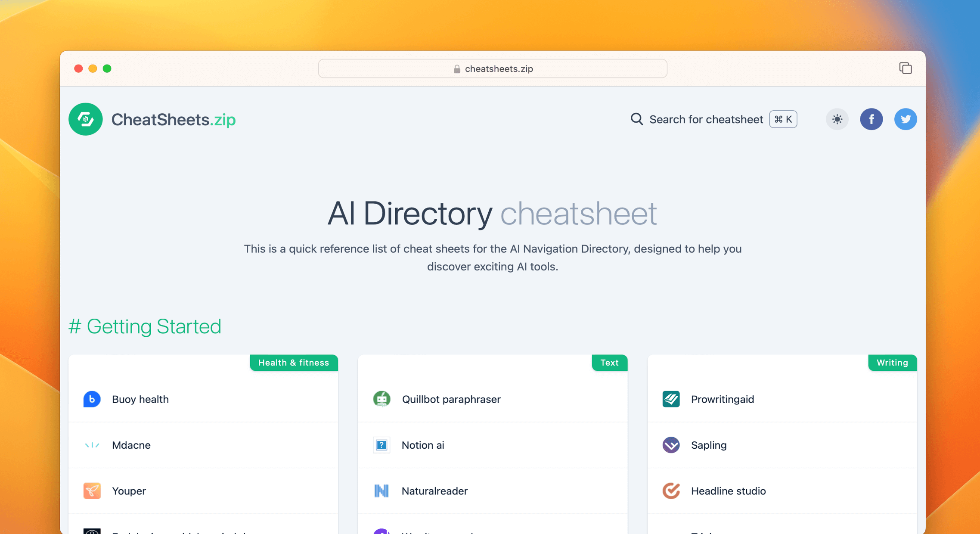Click the CheatSheets.zip green logo
Image resolution: width=980 pixels, height=534 pixels.
coord(85,119)
